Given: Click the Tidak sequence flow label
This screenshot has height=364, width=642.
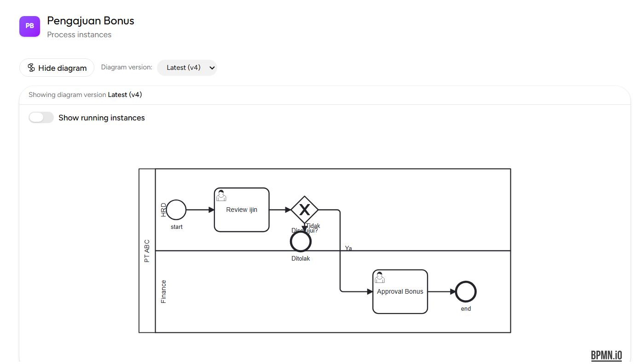Looking at the screenshot, I should point(313,226).
